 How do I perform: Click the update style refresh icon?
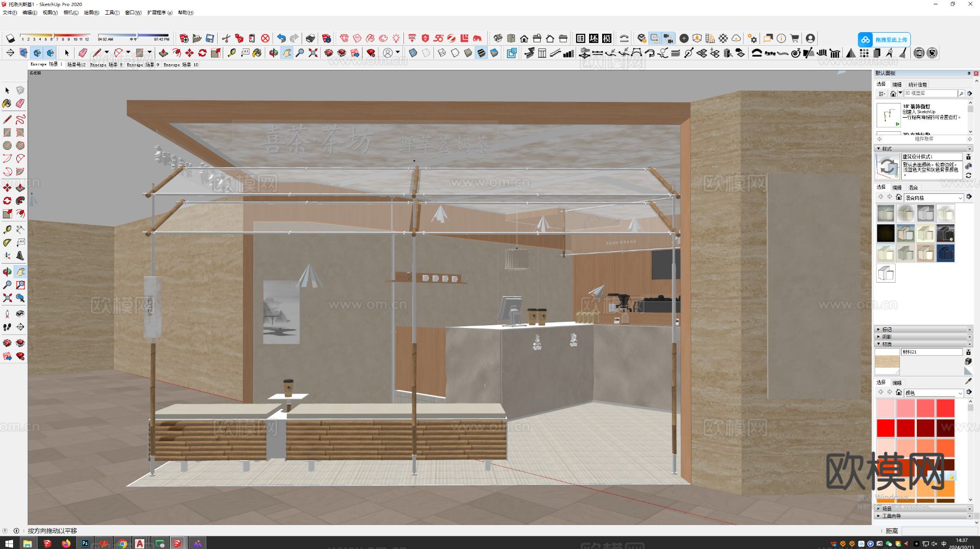[969, 175]
